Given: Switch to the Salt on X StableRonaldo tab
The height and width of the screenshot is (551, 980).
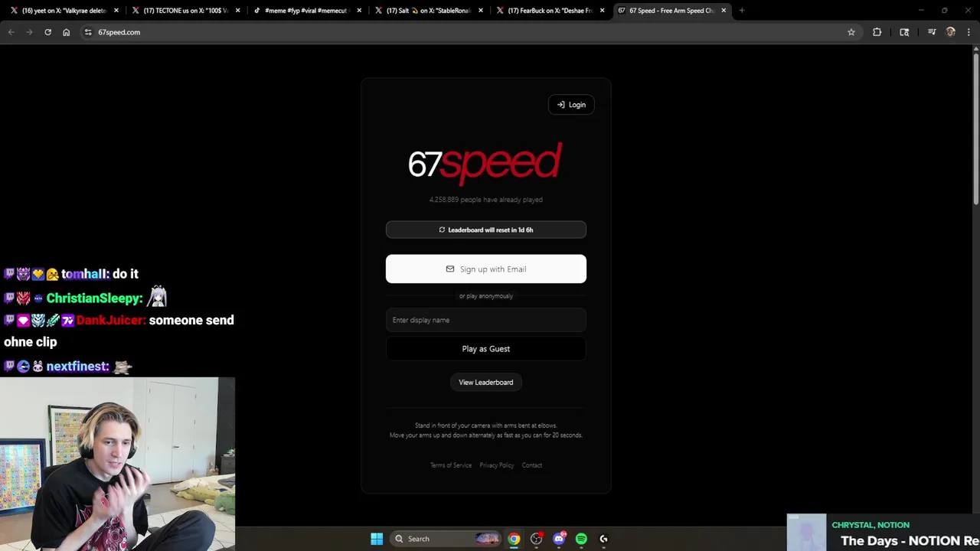Looking at the screenshot, I should click(x=427, y=11).
